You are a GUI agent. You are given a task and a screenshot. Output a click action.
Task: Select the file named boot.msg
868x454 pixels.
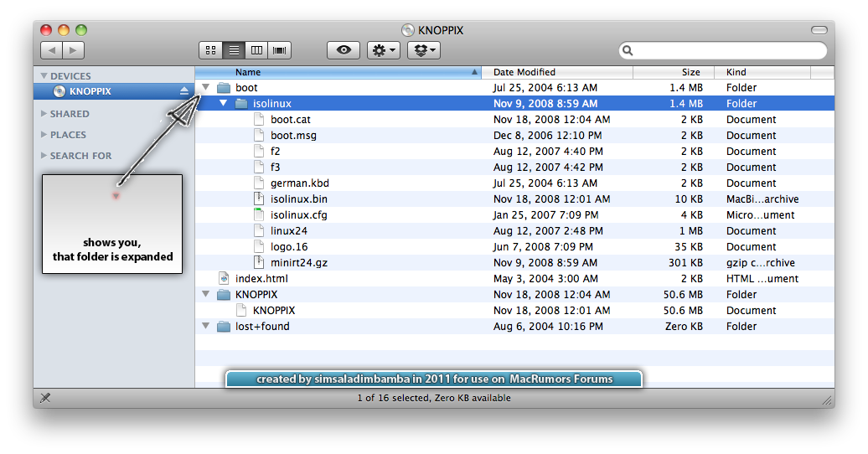pos(293,136)
